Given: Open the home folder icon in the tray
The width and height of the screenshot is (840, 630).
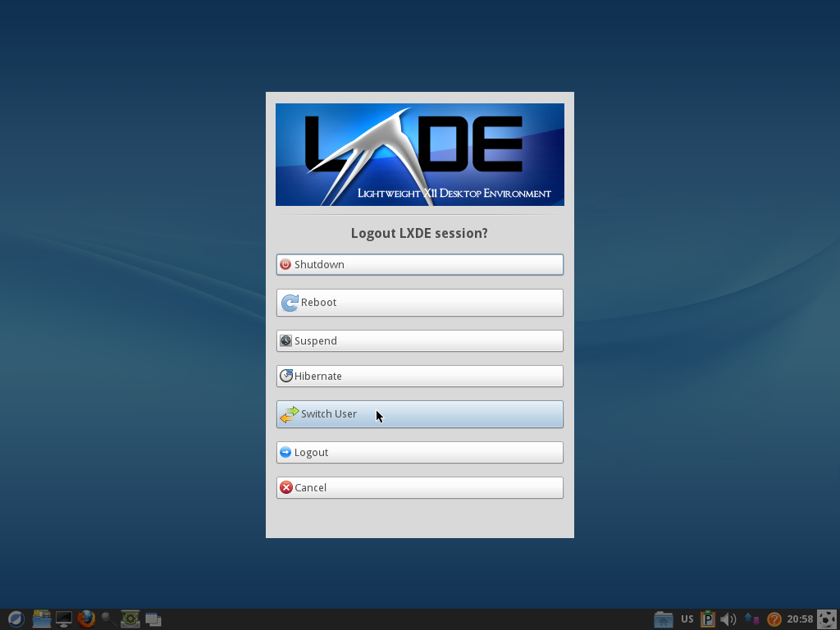Looking at the screenshot, I should click(x=661, y=619).
